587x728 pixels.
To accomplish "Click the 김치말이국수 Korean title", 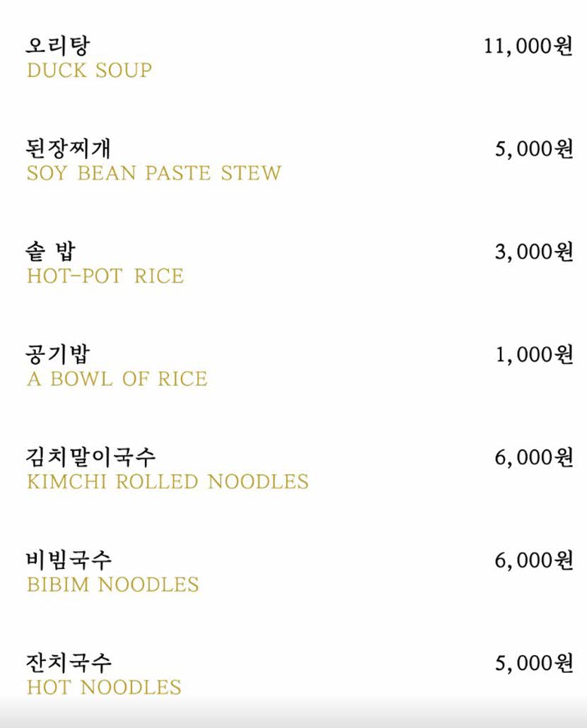I will click(91, 457).
